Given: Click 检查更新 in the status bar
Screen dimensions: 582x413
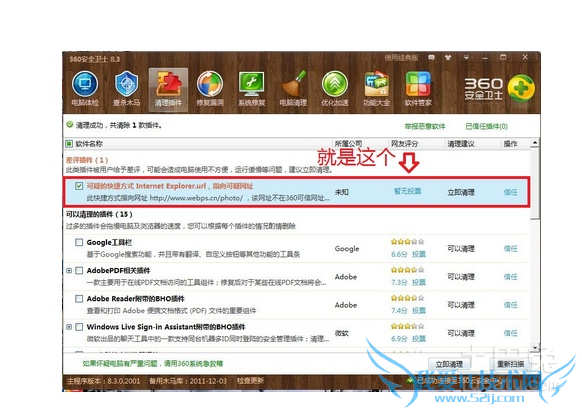Looking at the screenshot, I should (250, 381).
